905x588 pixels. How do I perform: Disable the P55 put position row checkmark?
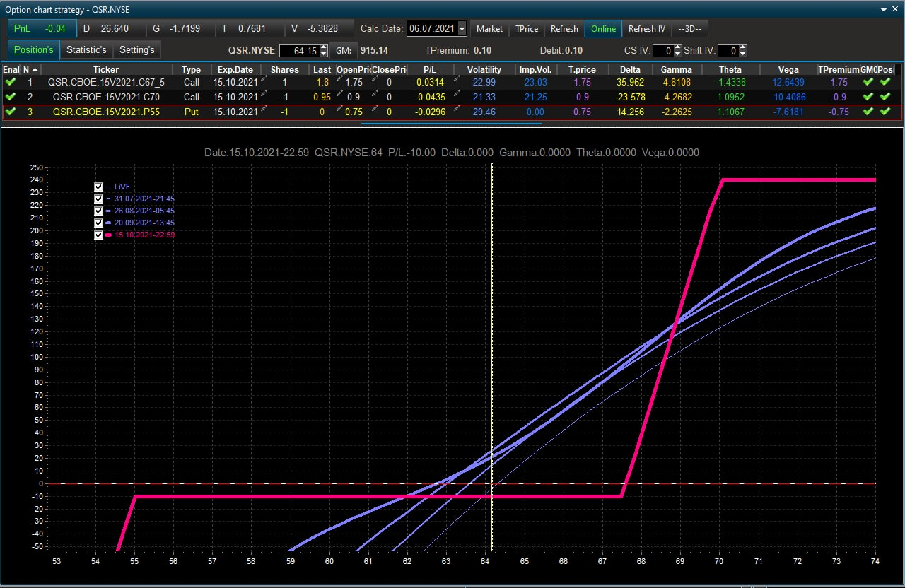click(10, 112)
